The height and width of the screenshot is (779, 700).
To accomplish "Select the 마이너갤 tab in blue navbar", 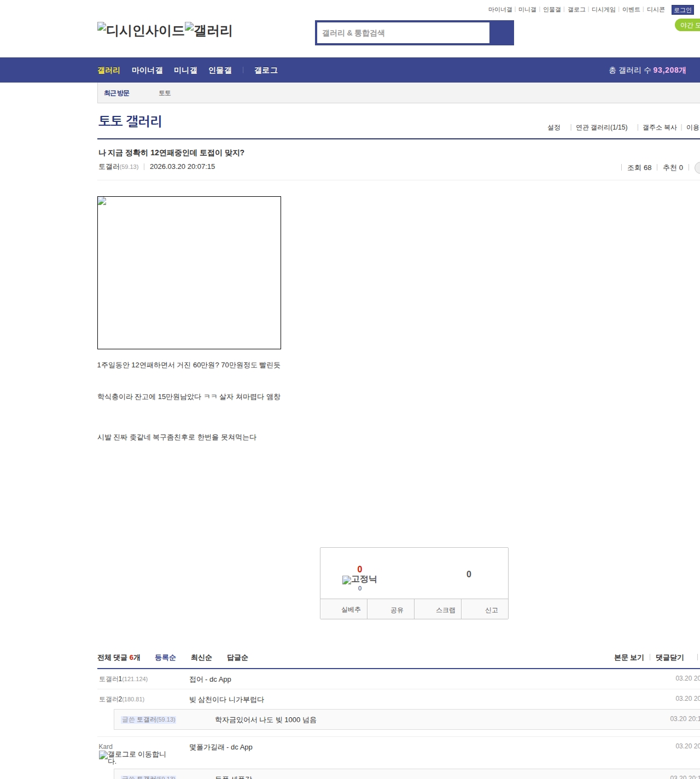I will 147,71.
